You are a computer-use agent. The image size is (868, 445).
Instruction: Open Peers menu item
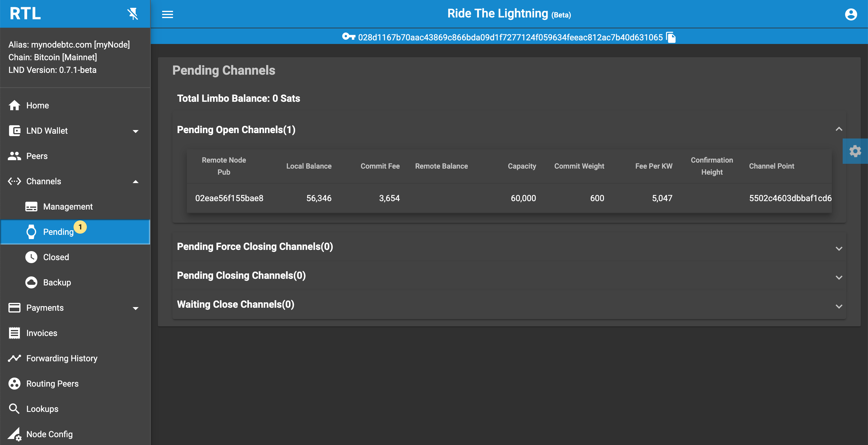click(75, 156)
